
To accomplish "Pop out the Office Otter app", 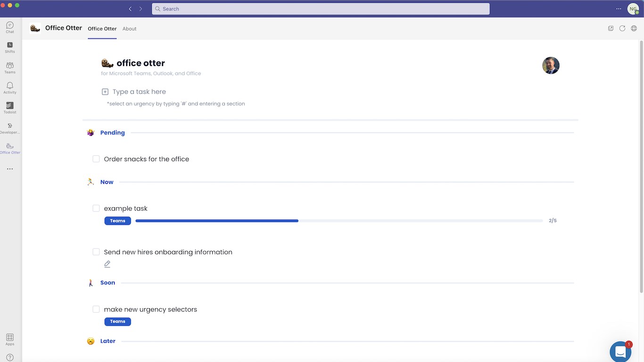I will [611, 28].
